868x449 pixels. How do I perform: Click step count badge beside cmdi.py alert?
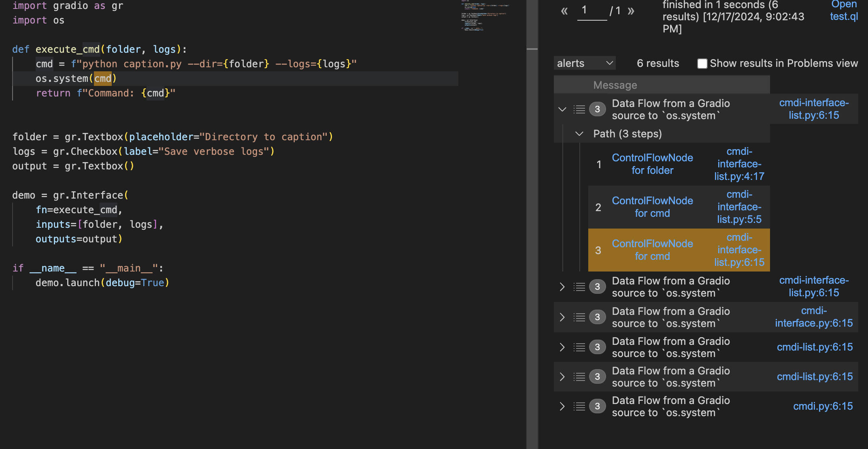[x=597, y=406]
